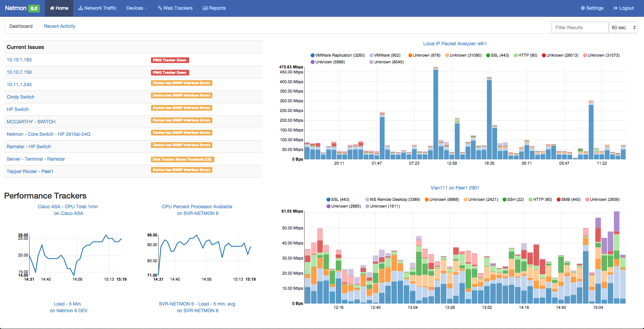Image resolution: width=644 pixels, height=329 pixels.
Task: Click SNMP Interface Errors badge for Cindy Switch
Action: (x=181, y=95)
